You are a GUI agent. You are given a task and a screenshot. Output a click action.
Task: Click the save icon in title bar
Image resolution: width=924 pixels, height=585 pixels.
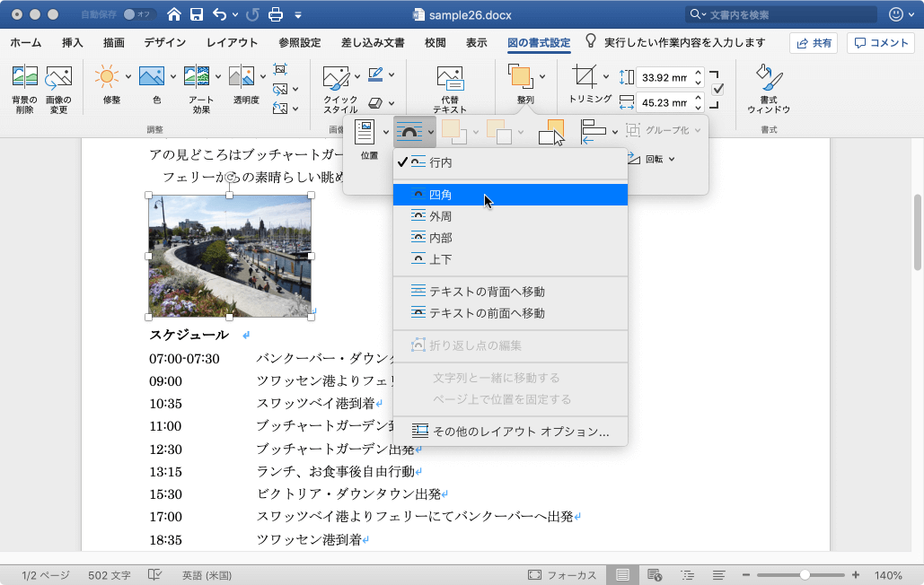(x=196, y=14)
